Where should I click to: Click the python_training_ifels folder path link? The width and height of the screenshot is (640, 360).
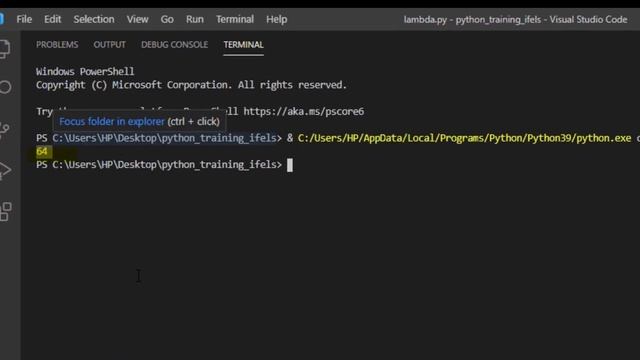pyautogui.click(x=164, y=138)
